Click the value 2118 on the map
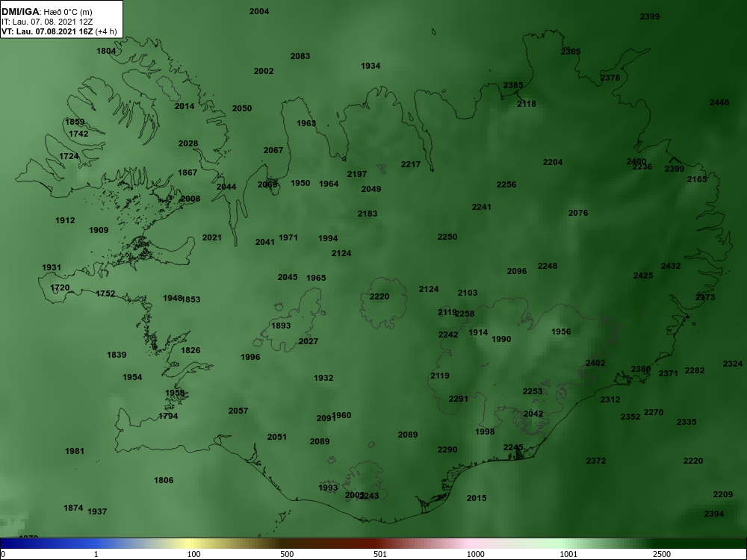The image size is (747, 560). pyautogui.click(x=527, y=104)
